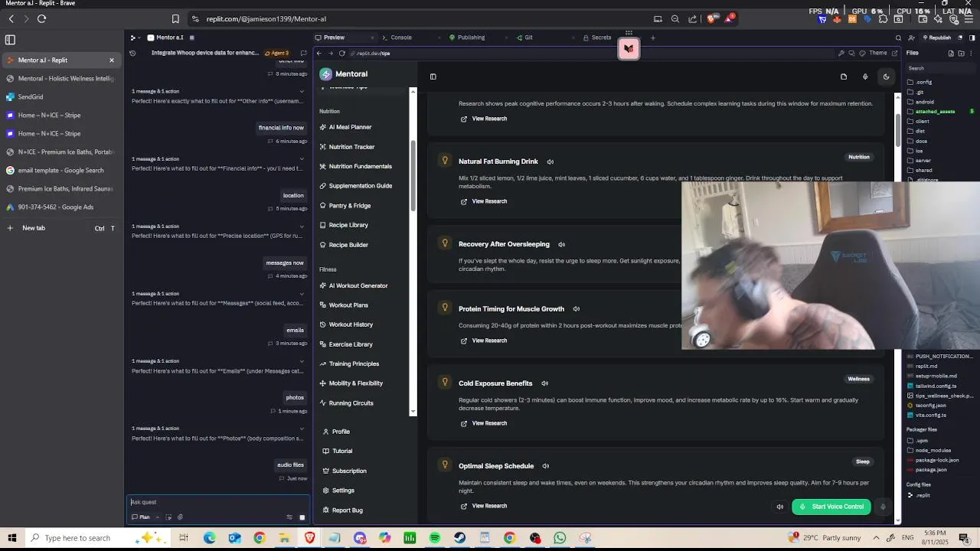Click the Agent 3 badge in chat header
The height and width of the screenshot is (551, 980).
[276, 54]
